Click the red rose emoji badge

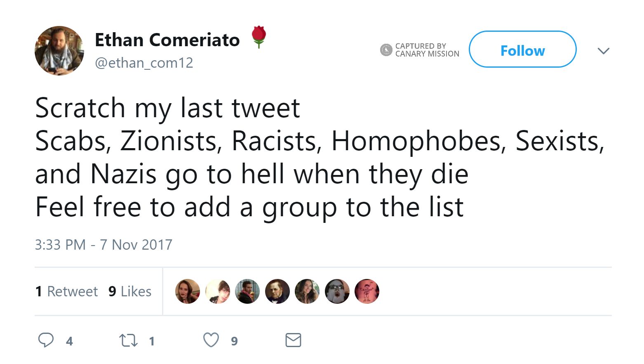pyautogui.click(x=259, y=37)
